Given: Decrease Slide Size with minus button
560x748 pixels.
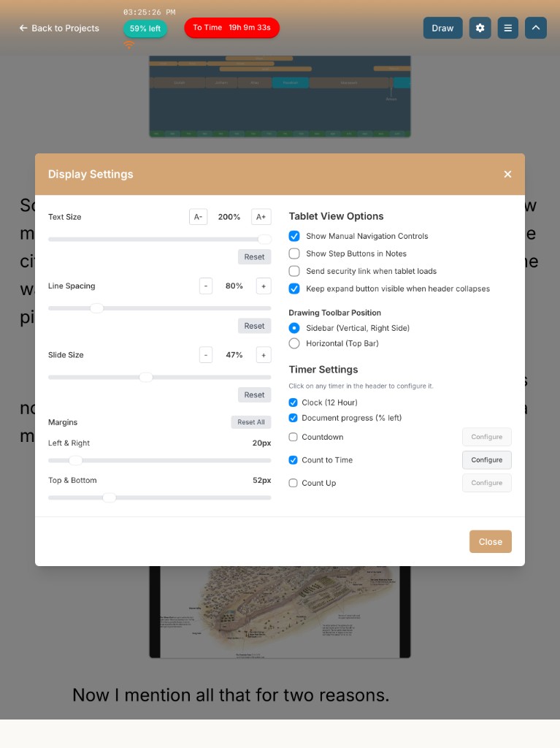Looking at the screenshot, I should point(206,355).
